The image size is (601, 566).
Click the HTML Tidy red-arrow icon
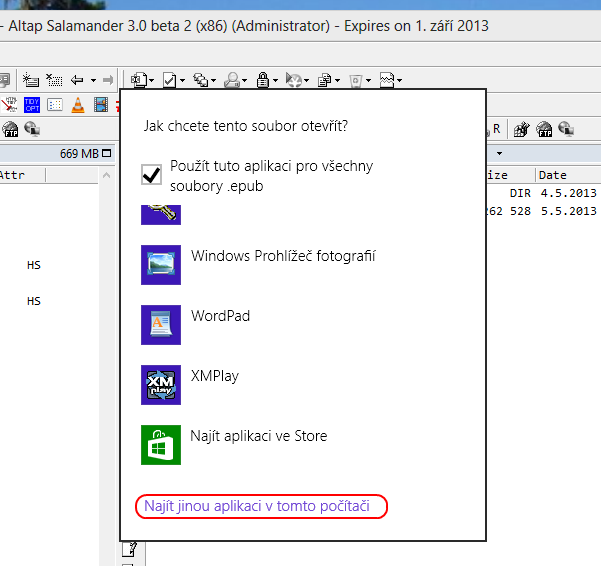[9, 105]
